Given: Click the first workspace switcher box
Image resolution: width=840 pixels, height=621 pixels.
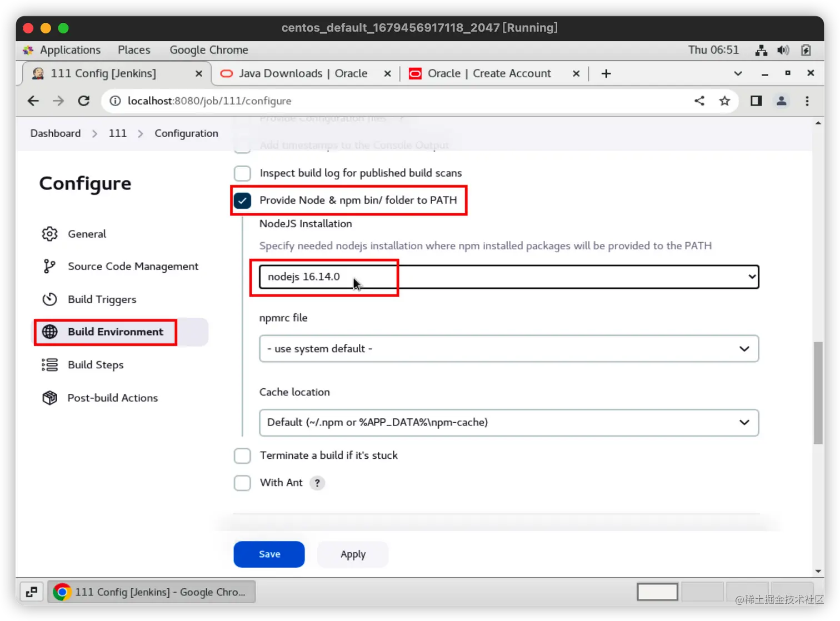Looking at the screenshot, I should [658, 592].
